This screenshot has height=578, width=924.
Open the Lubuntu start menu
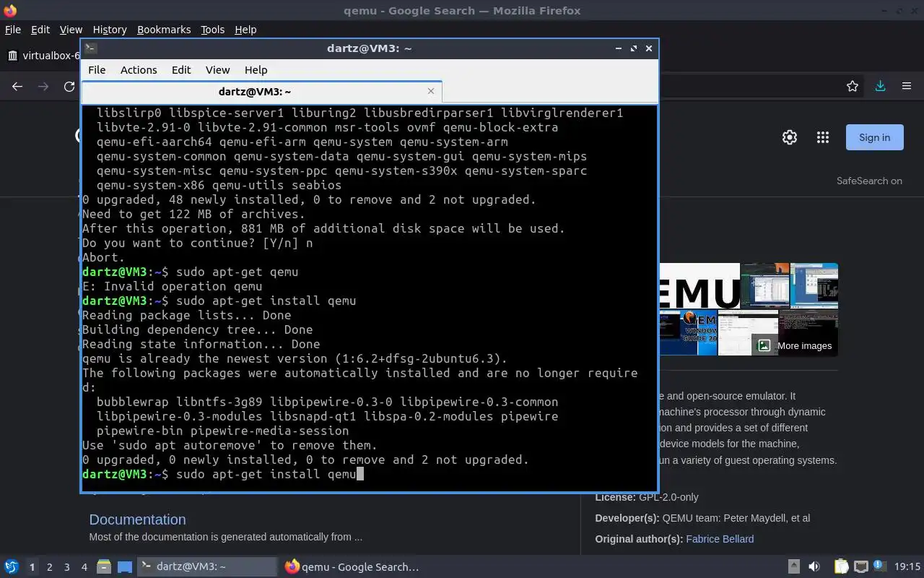[11, 567]
